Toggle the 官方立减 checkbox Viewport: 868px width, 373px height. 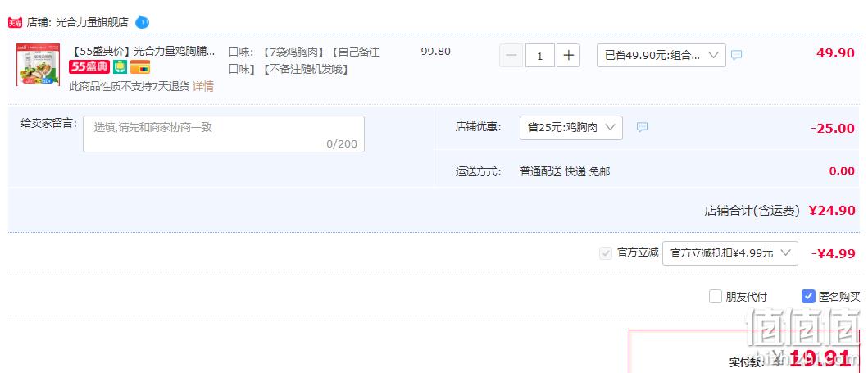pyautogui.click(x=606, y=253)
